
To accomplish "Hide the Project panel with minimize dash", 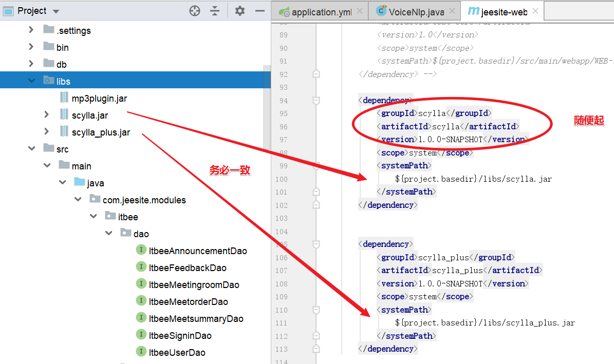I will tap(260, 11).
